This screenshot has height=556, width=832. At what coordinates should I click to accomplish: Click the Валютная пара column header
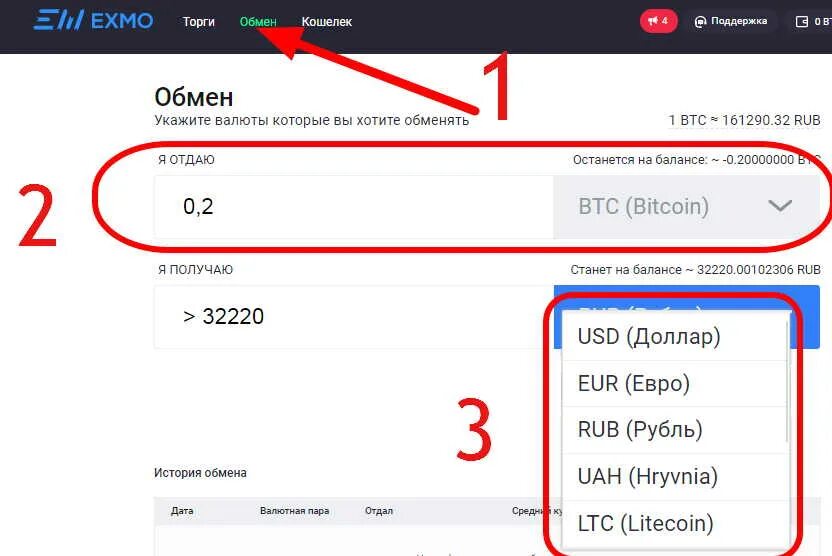tap(294, 511)
